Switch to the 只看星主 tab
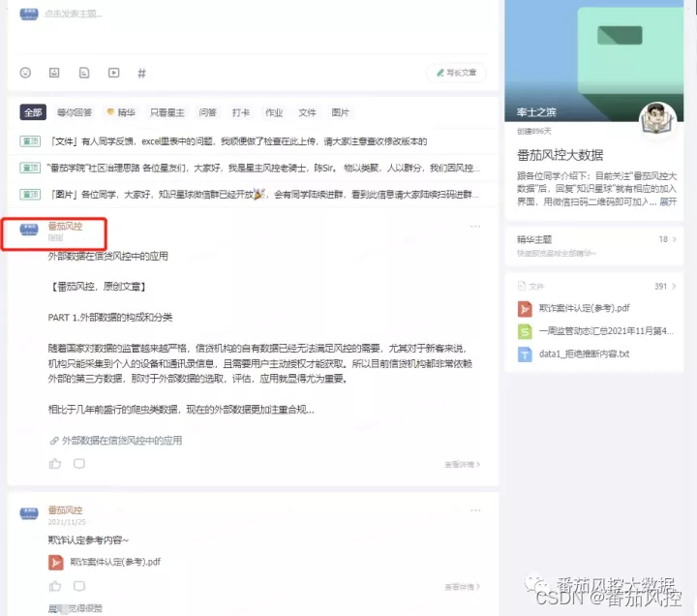 pos(167,112)
